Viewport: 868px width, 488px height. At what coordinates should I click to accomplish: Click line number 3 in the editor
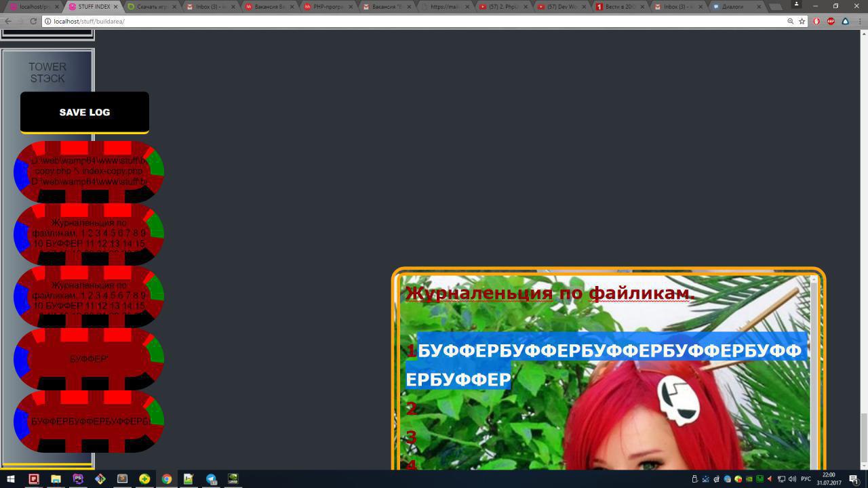click(411, 437)
